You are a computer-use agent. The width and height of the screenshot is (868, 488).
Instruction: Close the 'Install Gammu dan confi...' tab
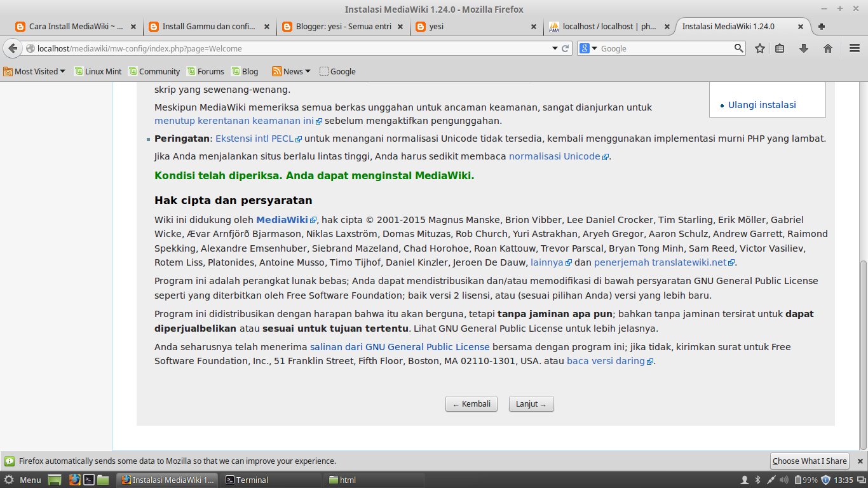click(267, 27)
